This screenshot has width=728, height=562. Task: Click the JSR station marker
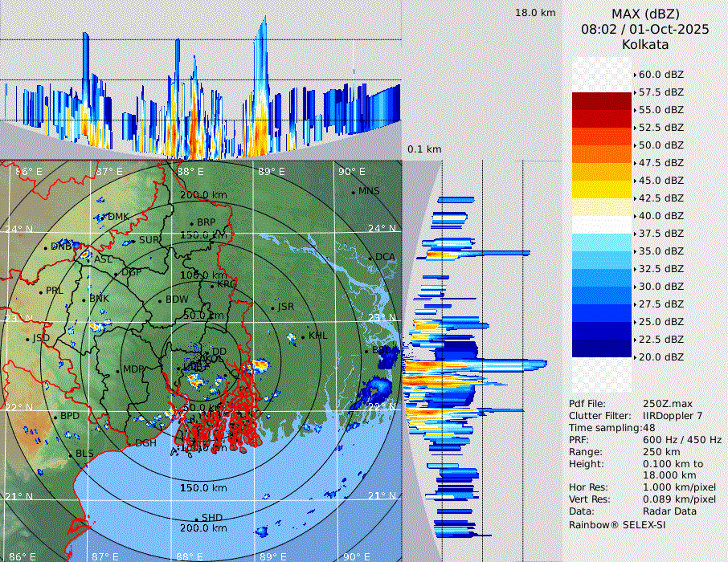coord(273,307)
